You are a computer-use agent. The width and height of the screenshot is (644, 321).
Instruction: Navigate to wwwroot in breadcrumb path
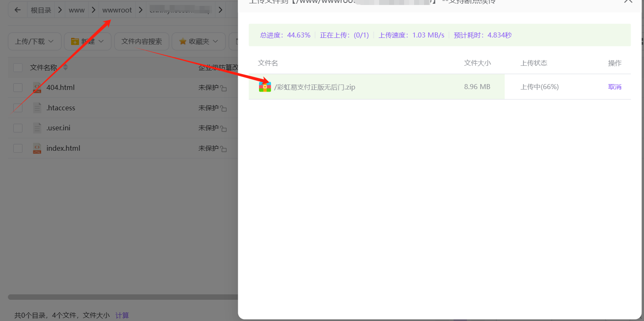pos(117,10)
